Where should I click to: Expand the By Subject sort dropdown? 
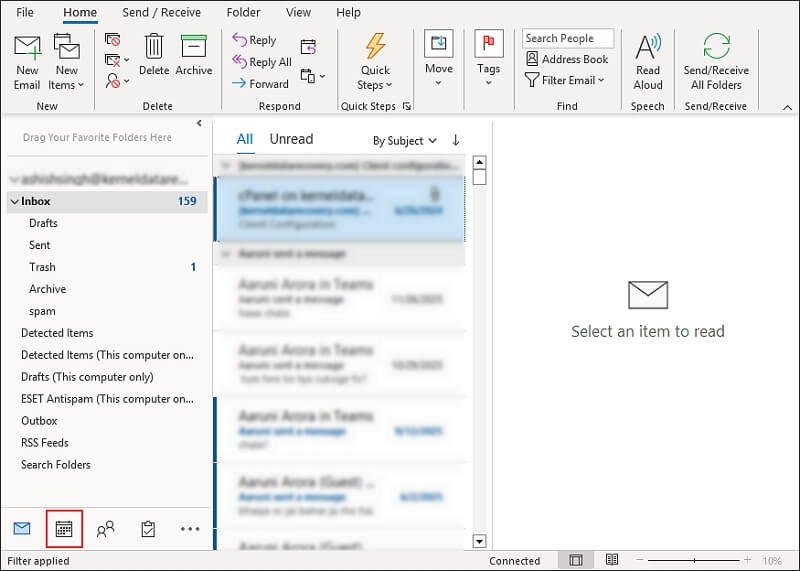tap(405, 141)
